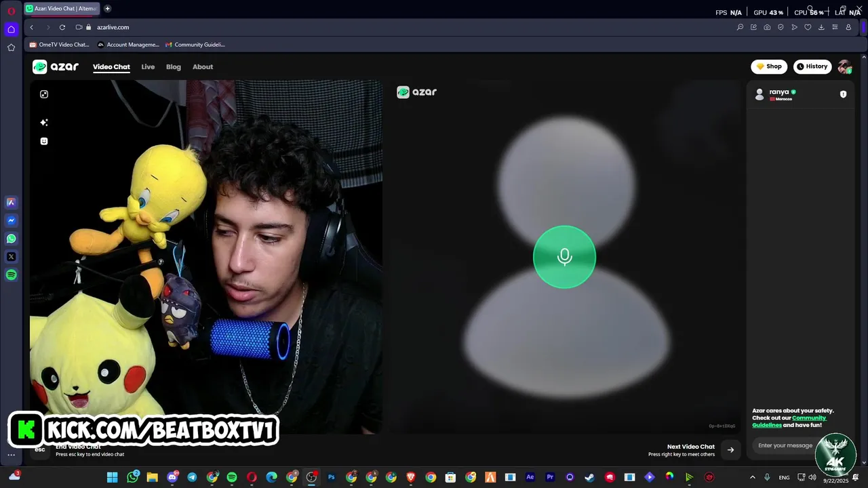Open the Account Management bookmark
Viewport: 868px width, 488px height.
(128, 45)
